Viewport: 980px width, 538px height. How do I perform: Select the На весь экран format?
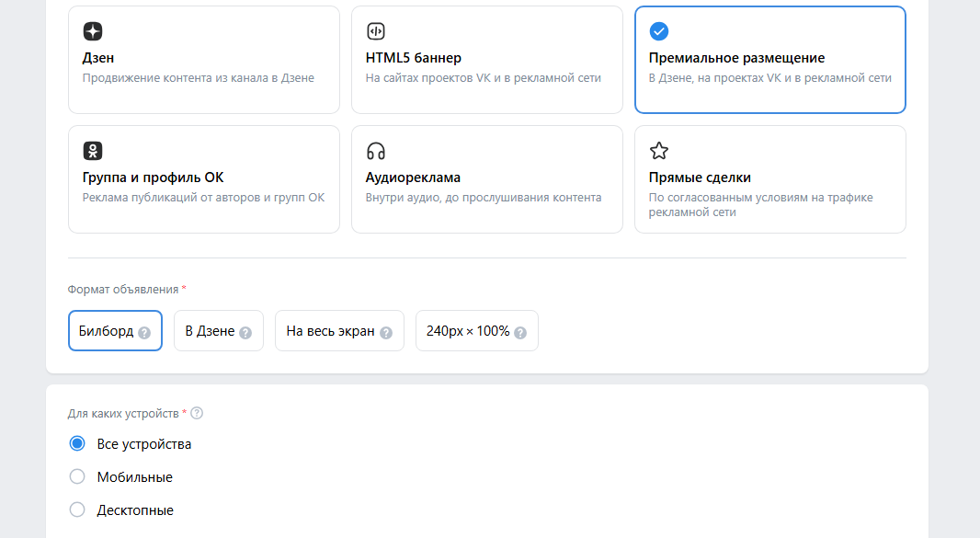[339, 331]
